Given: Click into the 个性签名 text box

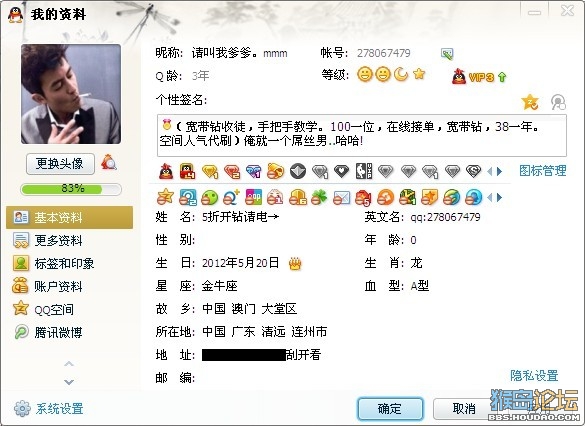Looking at the screenshot, I should 362,135.
